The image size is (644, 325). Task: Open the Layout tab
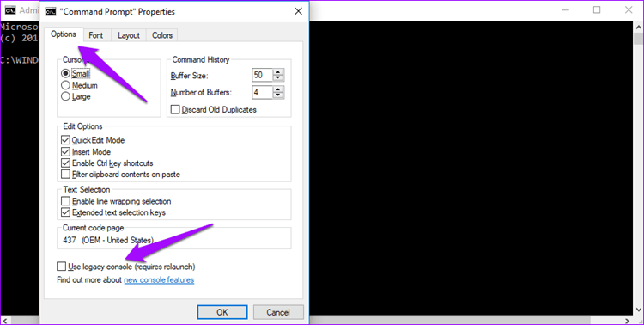coord(129,35)
